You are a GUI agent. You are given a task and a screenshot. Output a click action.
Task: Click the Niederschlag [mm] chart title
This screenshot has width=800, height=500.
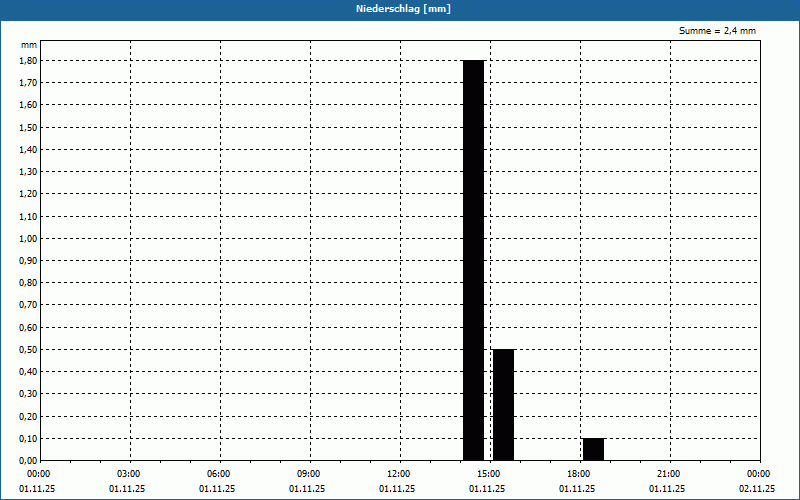403,9
